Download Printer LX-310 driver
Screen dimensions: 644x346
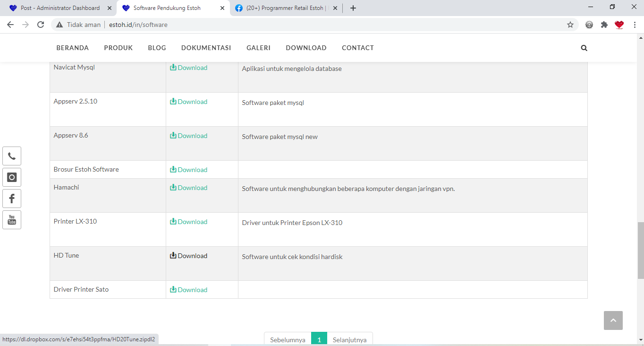click(x=189, y=222)
